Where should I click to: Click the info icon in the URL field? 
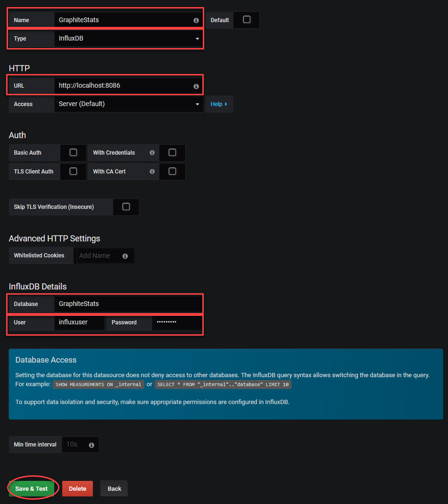pos(196,86)
